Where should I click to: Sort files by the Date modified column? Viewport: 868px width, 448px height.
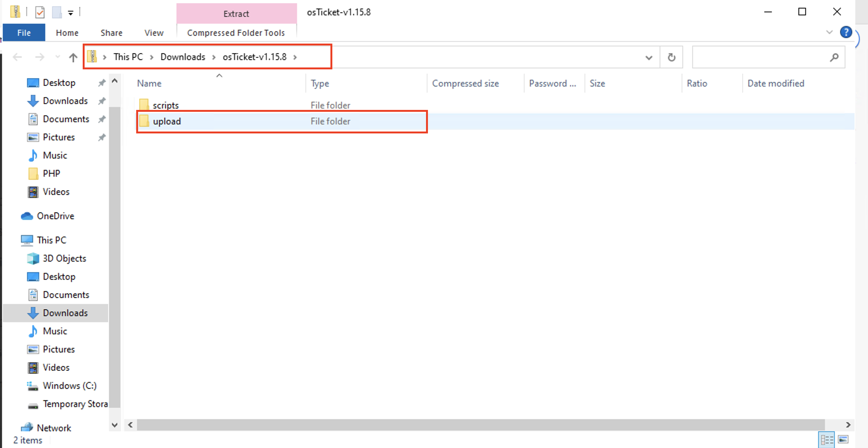(775, 83)
